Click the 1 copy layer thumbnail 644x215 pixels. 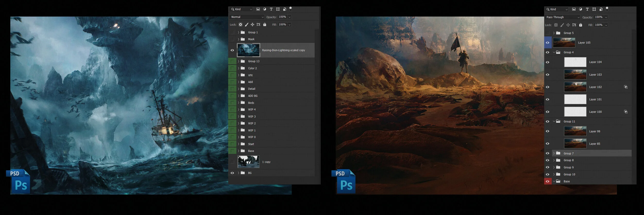click(x=248, y=162)
